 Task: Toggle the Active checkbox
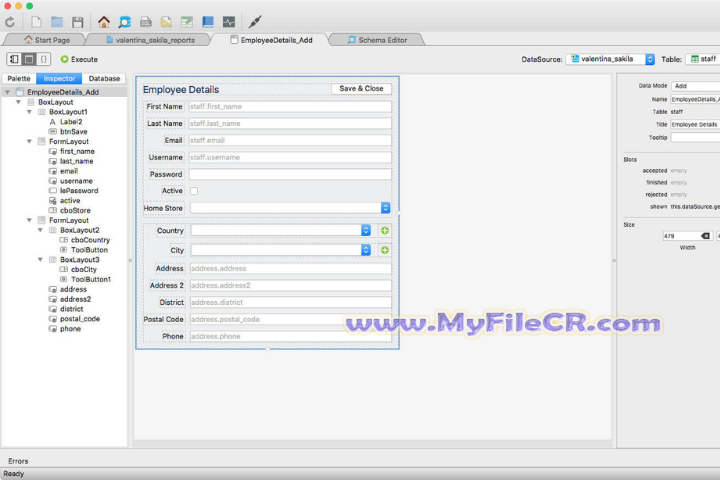click(194, 191)
